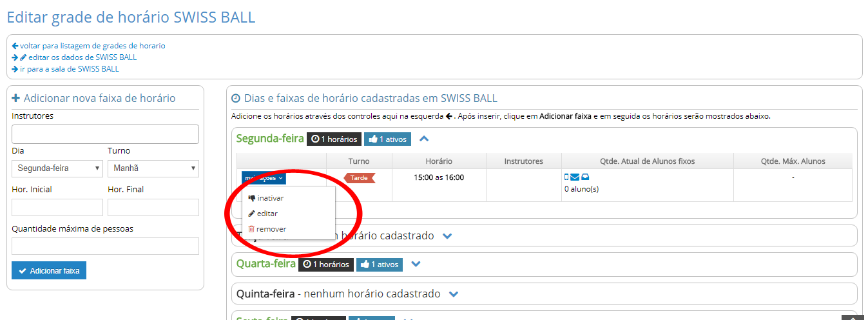This screenshot has width=868, height=320.
Task: Click the phone icon in the Alunos fixos column
Action: coord(566,177)
